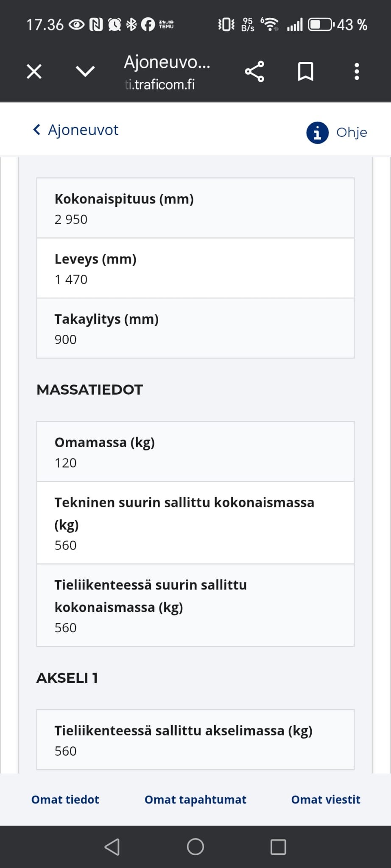Close the browser tab with X icon
Image resolution: width=391 pixels, height=868 pixels.
(34, 71)
